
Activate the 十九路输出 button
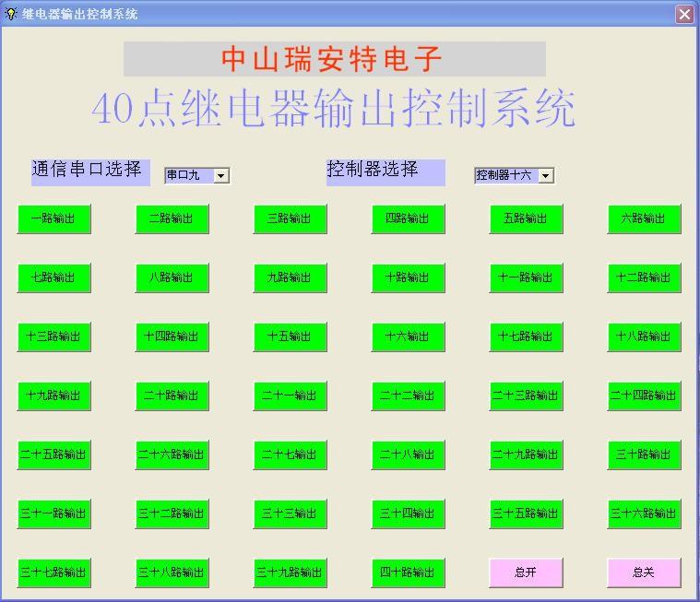(54, 395)
